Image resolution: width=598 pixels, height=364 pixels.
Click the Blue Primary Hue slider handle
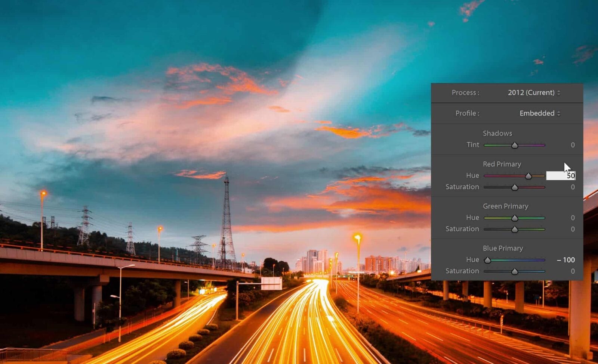click(x=487, y=260)
